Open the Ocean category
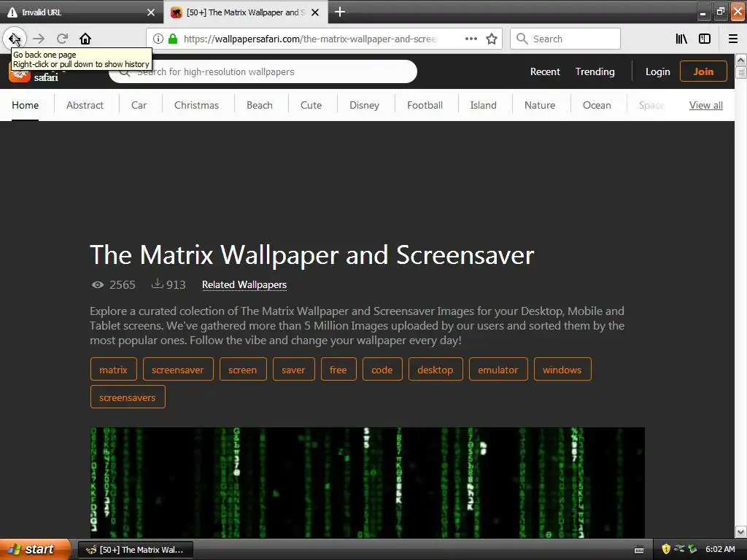Image resolution: width=747 pixels, height=560 pixels. pos(597,105)
